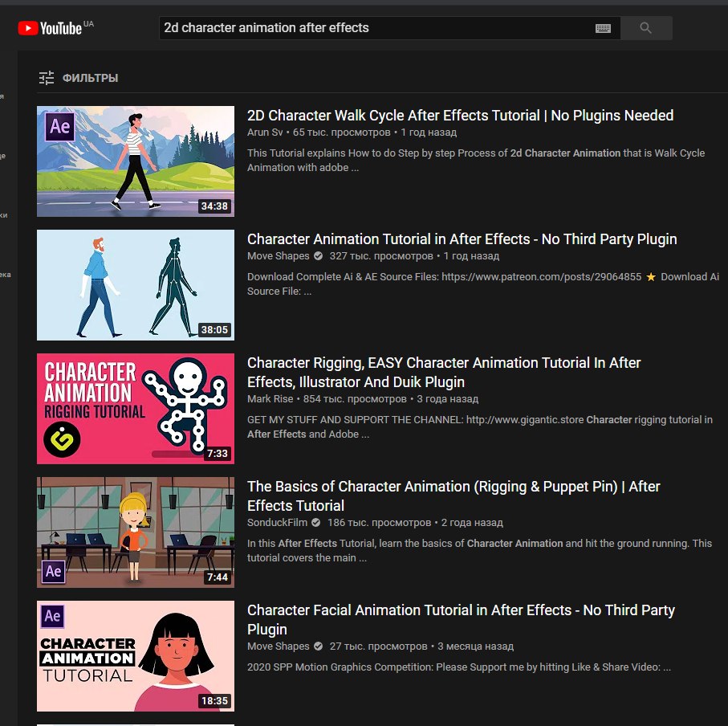The width and height of the screenshot is (728, 726).
Task: Click the green G logo on pink thumbnail
Action: [x=62, y=439]
